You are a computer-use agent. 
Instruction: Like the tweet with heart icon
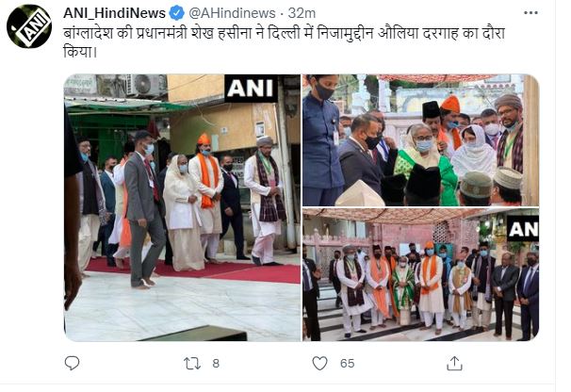[319, 363]
